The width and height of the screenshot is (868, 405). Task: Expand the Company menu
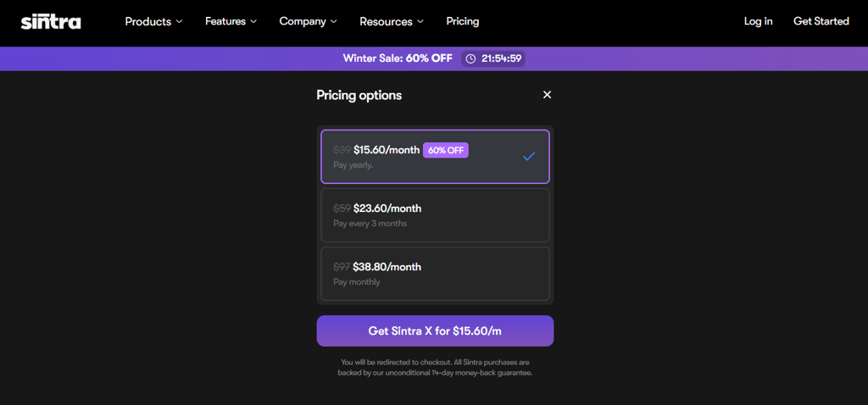tap(309, 21)
